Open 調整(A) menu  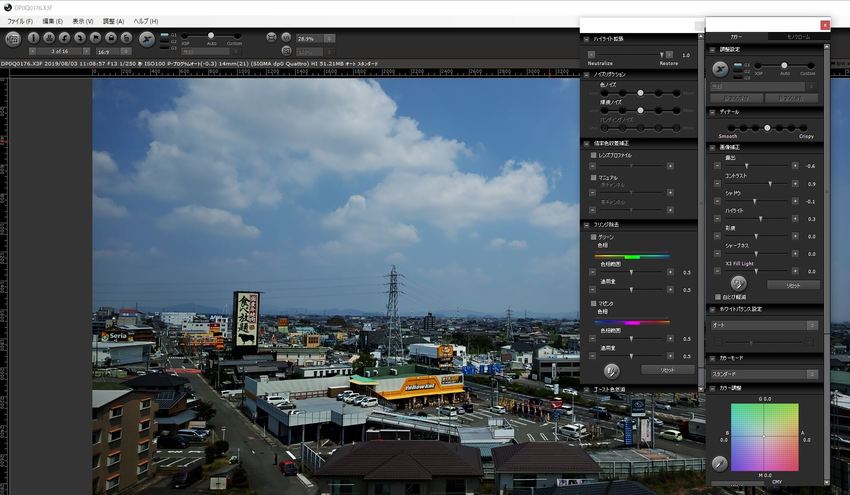click(113, 21)
